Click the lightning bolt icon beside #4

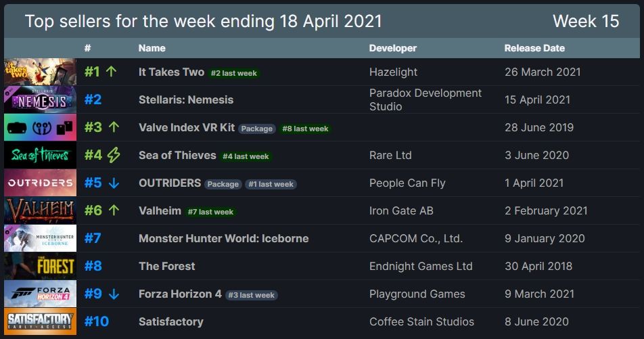[114, 155]
